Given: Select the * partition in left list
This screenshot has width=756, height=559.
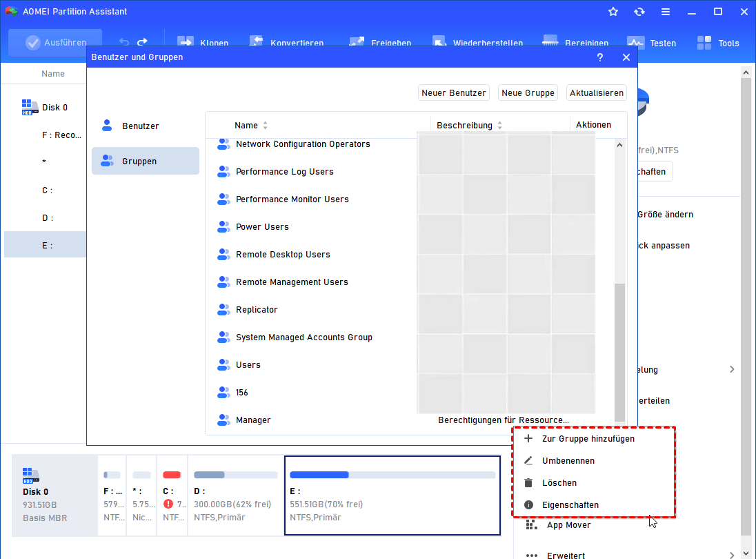Looking at the screenshot, I should 44,162.
